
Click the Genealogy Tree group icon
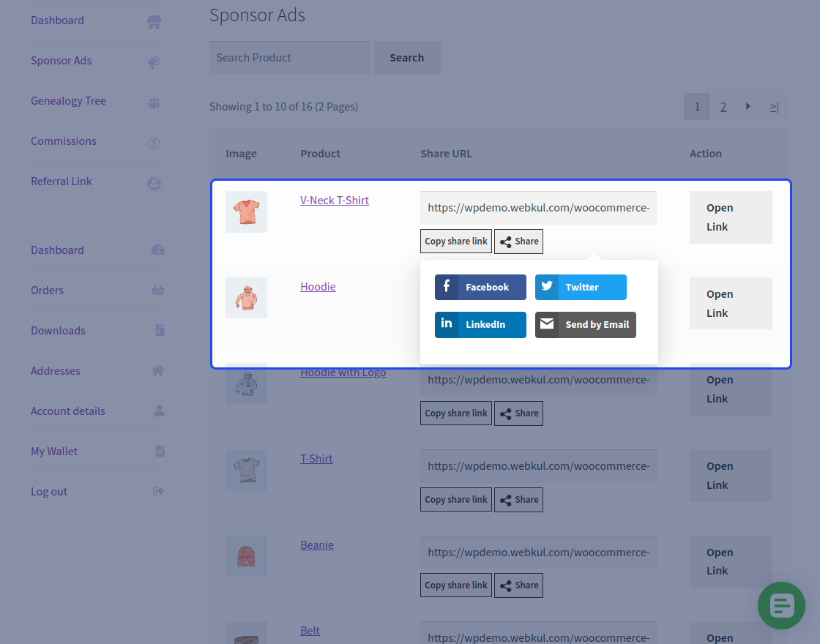coord(154,102)
